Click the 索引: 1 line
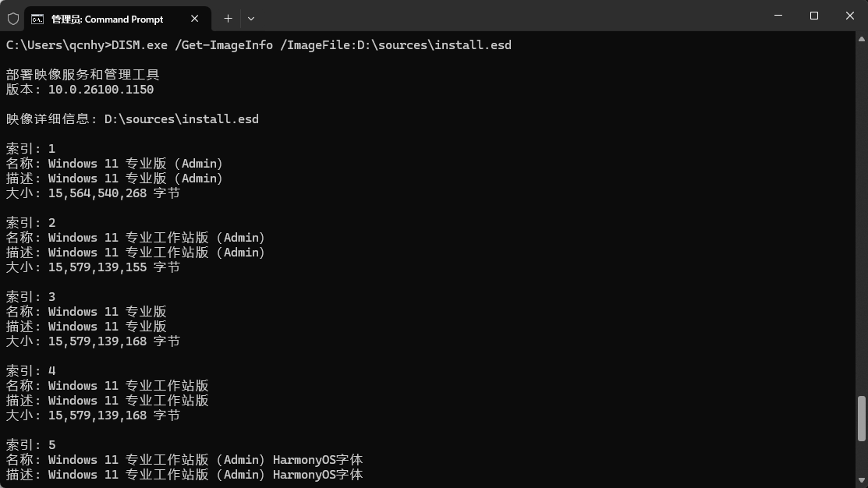This screenshot has width=868, height=488. 30,149
